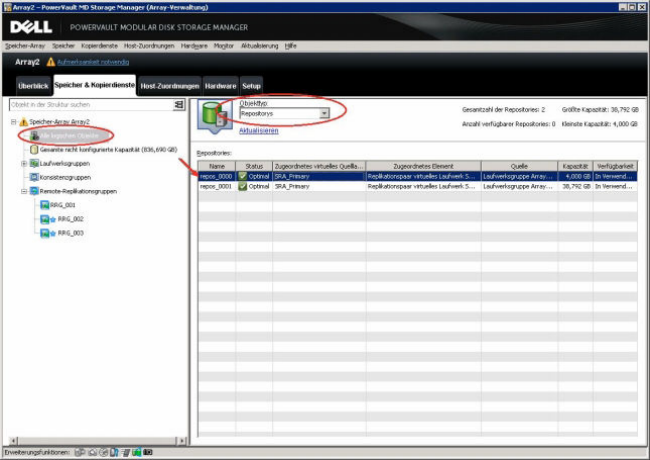
Task: Click the third Erweiterungsfunktionen status bar icon
Action: 104,452
